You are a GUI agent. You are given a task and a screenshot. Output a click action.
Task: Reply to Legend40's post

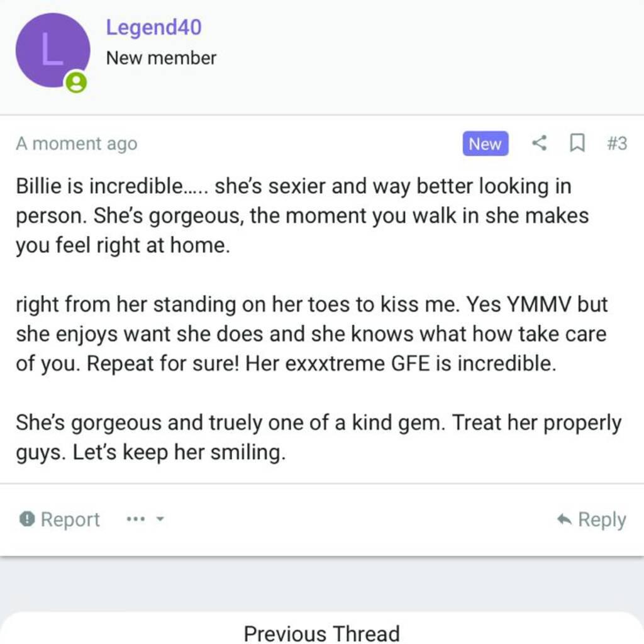601,519
